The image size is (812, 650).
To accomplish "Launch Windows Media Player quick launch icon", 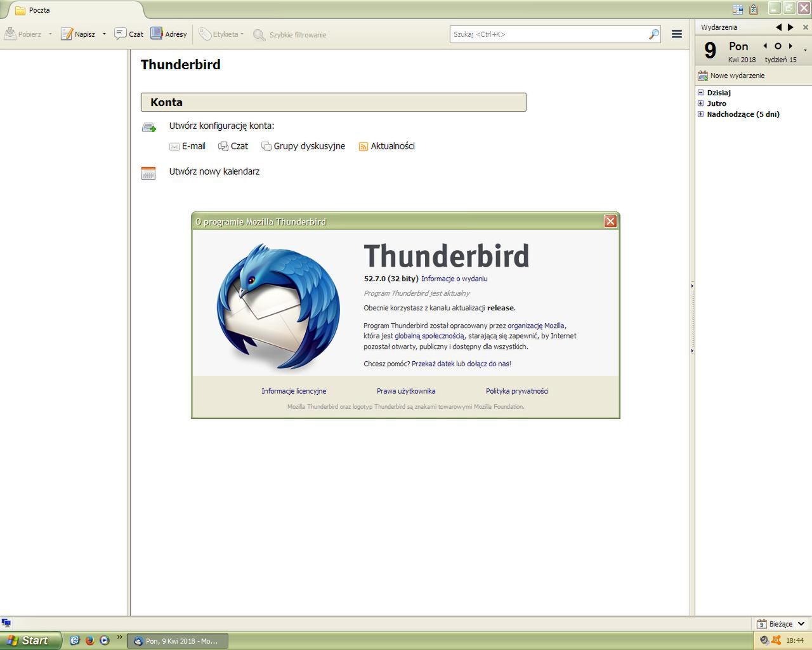I will pos(105,640).
